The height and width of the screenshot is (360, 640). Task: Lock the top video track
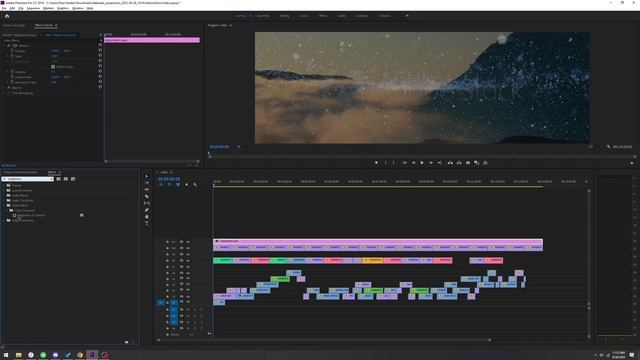click(167, 242)
